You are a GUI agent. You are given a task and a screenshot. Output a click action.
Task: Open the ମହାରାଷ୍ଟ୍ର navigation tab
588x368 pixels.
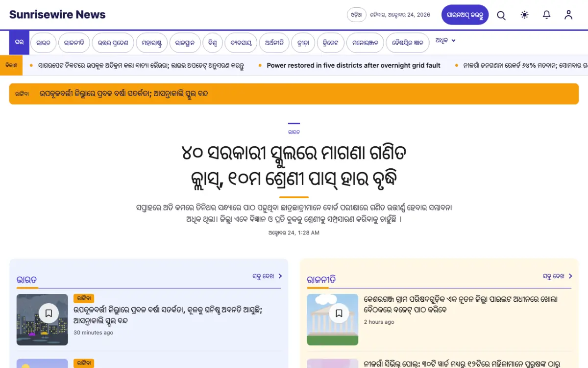152,43
